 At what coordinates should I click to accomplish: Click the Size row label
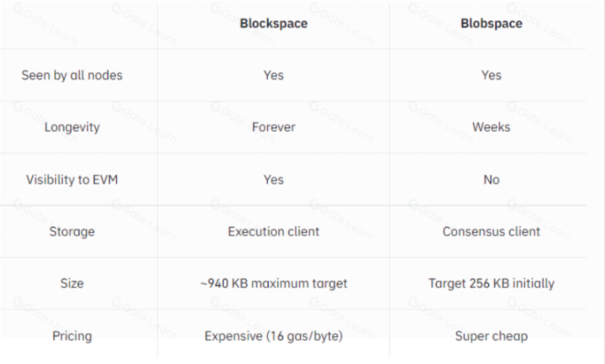point(72,283)
